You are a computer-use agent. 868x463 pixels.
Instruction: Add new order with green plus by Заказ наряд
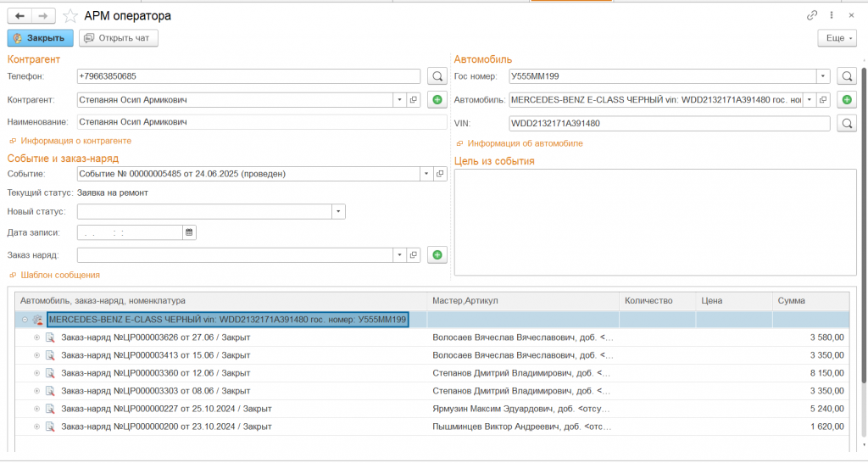pos(437,254)
